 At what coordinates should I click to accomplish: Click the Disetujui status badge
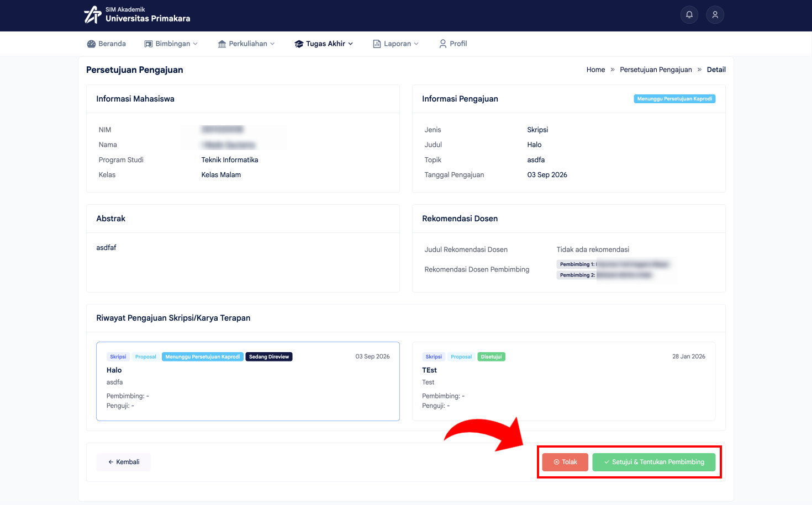pos(491,357)
